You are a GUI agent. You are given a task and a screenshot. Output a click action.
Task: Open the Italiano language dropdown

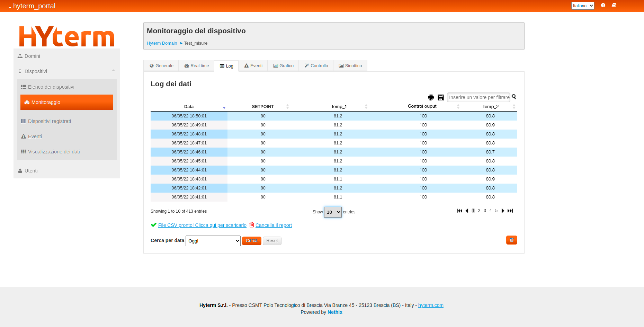582,6
